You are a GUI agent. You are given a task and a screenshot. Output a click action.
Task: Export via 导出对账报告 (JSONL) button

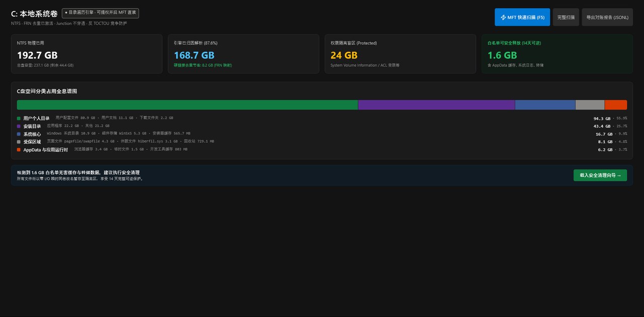tap(607, 17)
